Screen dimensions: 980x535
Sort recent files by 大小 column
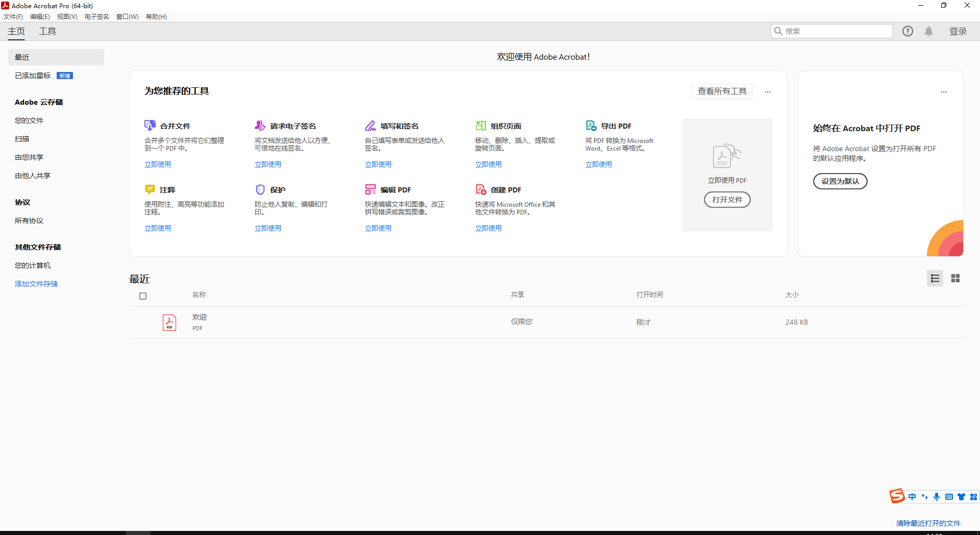pyautogui.click(x=792, y=295)
